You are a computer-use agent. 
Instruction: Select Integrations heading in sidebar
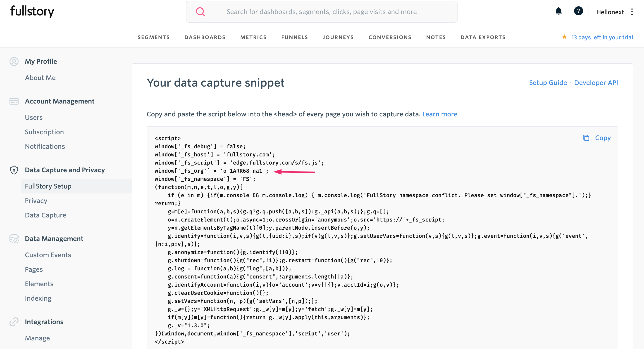tap(44, 322)
